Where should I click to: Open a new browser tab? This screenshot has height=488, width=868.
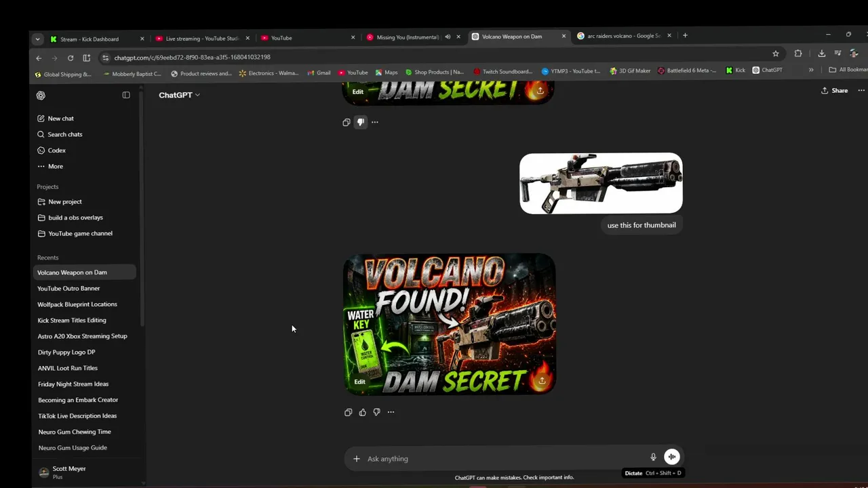click(x=685, y=35)
